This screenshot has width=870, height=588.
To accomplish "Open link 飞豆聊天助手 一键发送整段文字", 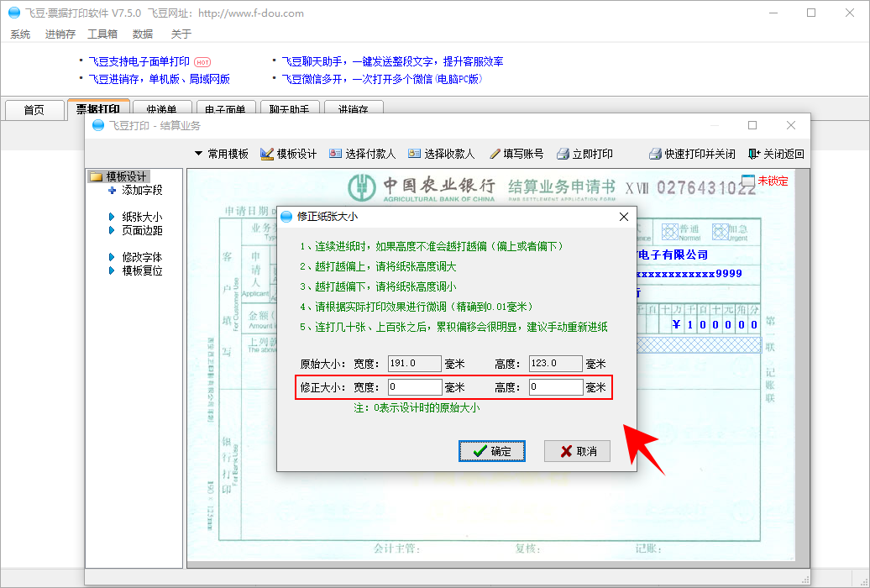I will 392,61.
